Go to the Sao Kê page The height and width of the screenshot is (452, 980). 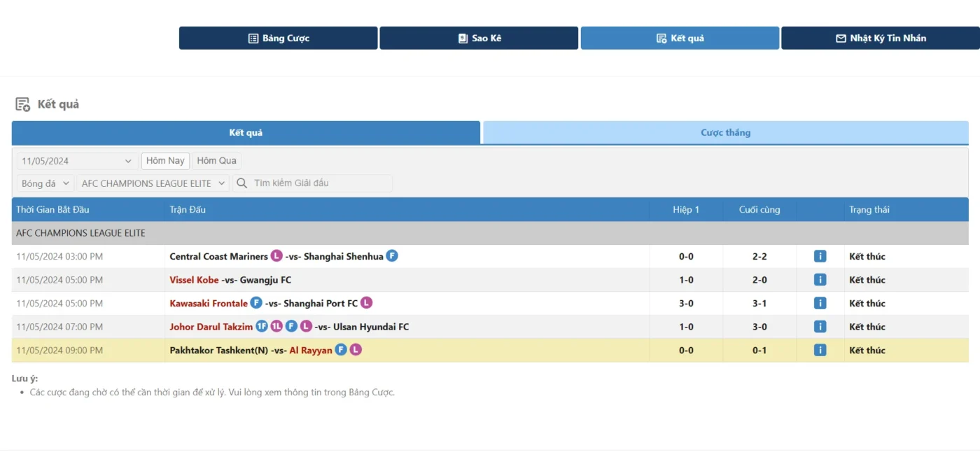click(x=479, y=38)
